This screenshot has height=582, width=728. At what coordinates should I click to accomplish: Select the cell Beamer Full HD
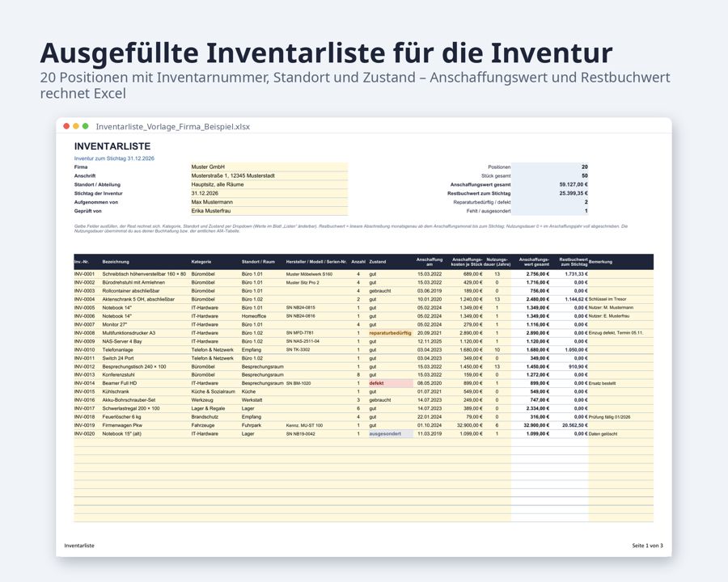click(x=120, y=383)
